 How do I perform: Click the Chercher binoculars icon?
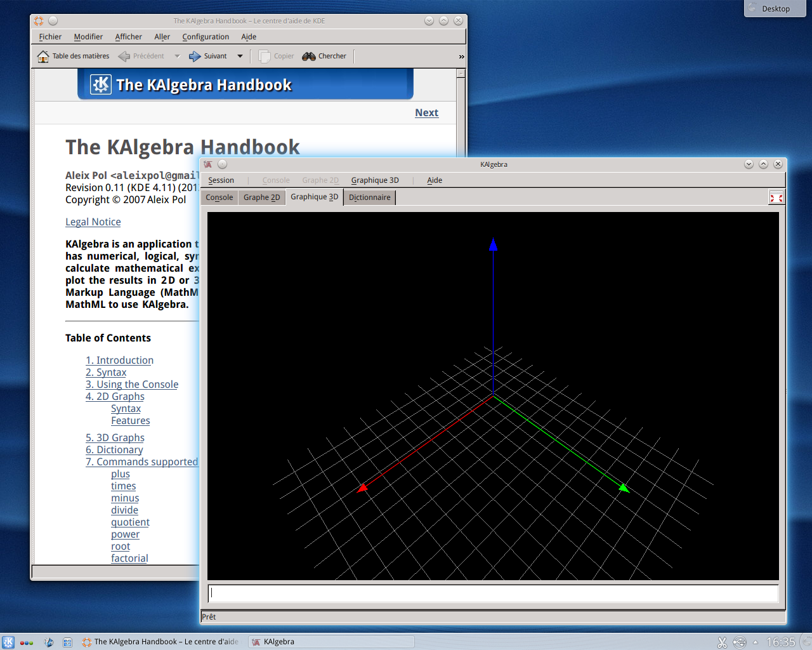[x=309, y=56]
